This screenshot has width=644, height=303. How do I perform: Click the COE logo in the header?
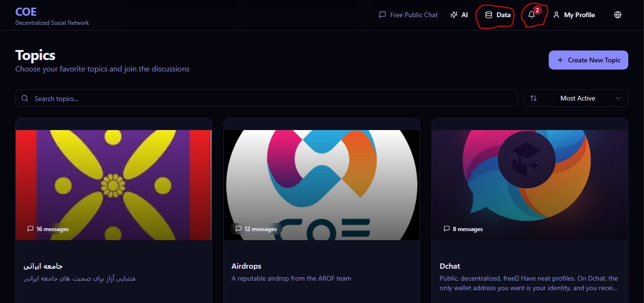26,11
